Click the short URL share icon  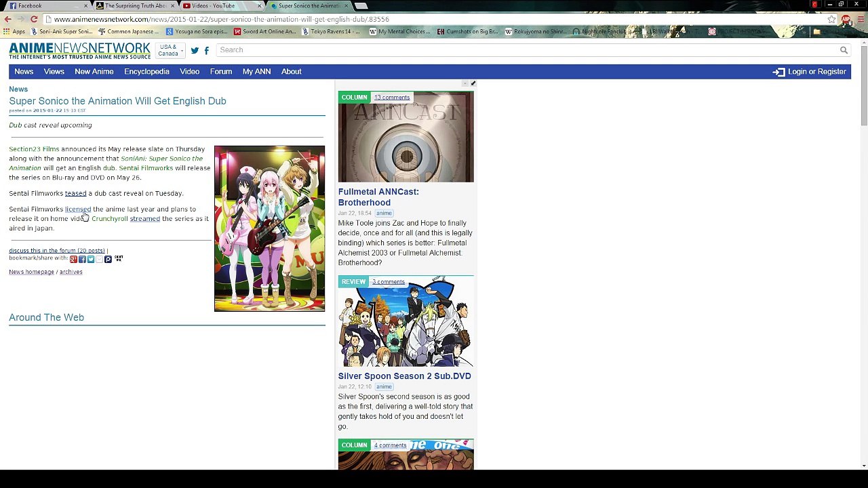click(x=119, y=258)
